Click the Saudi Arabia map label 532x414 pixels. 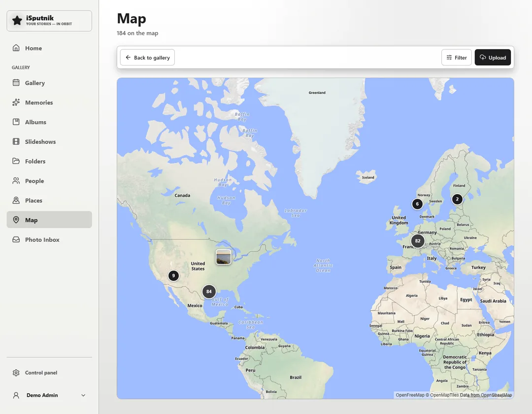tap(493, 301)
